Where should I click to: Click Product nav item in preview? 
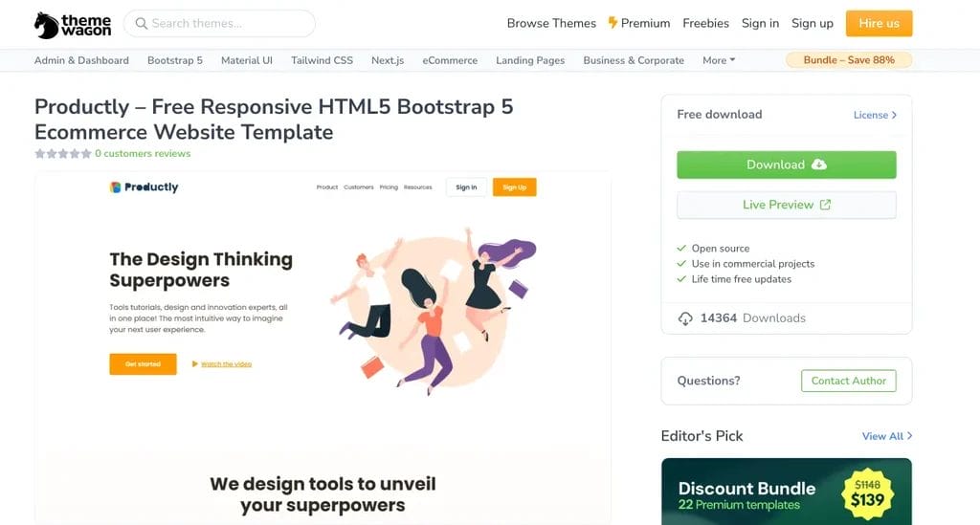pyautogui.click(x=327, y=187)
